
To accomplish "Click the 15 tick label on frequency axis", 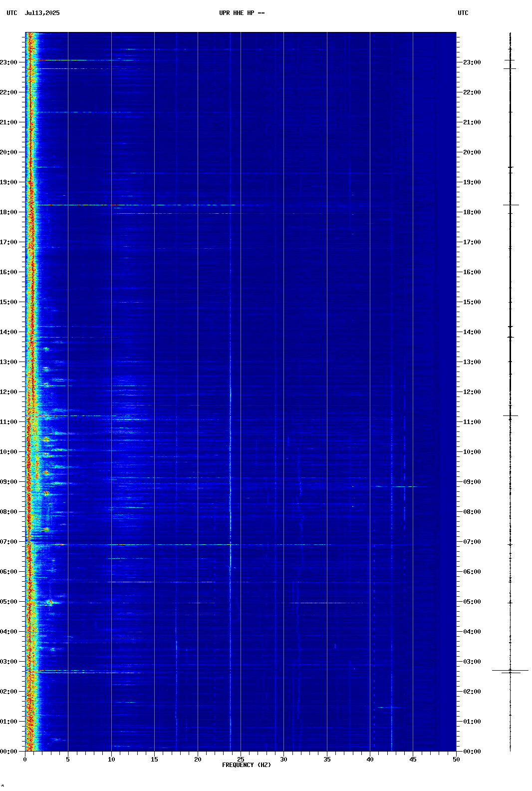I will click(154, 760).
